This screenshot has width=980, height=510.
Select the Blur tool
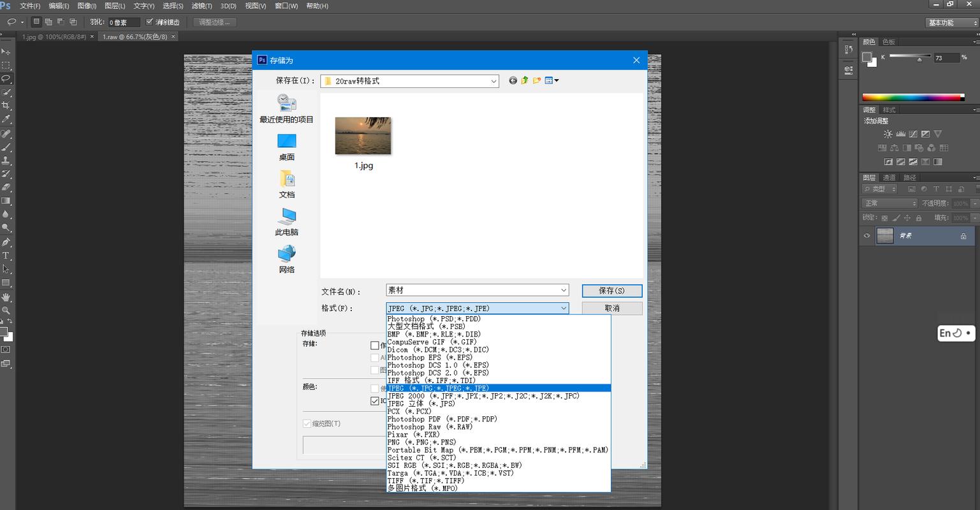[6, 214]
